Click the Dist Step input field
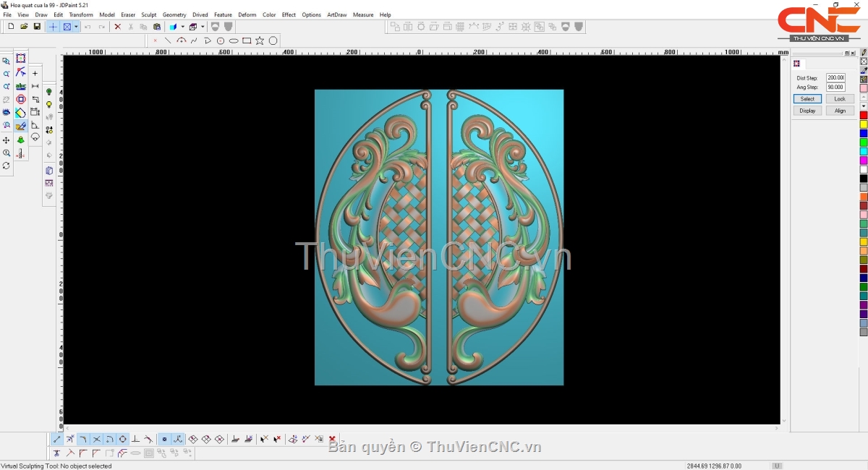The height and width of the screenshot is (470, 868). click(x=835, y=78)
